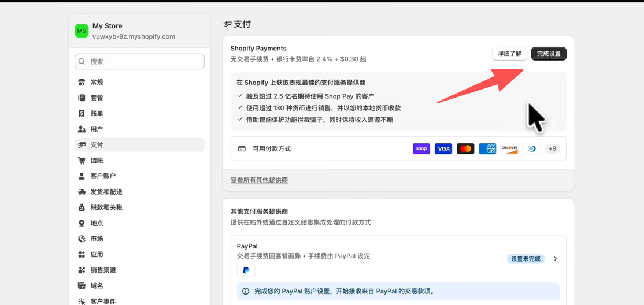Viewport: 644px width, 305px height.
Task: Click the Diners Club logo
Action: pos(531,148)
